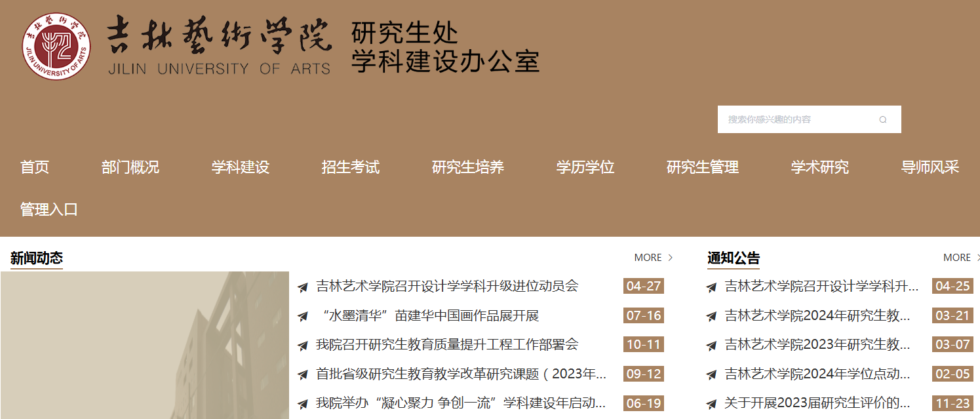Click paper plane icon beside 10-11 news item

click(302, 346)
